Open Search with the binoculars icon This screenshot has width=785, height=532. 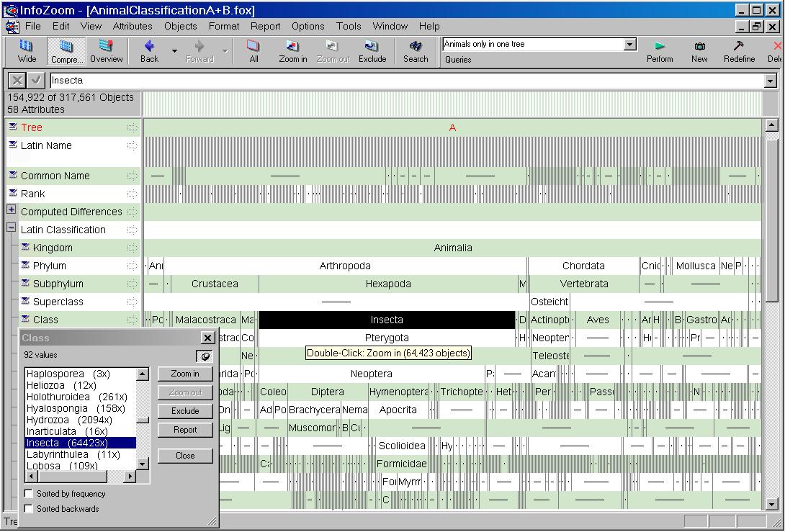[x=415, y=50]
